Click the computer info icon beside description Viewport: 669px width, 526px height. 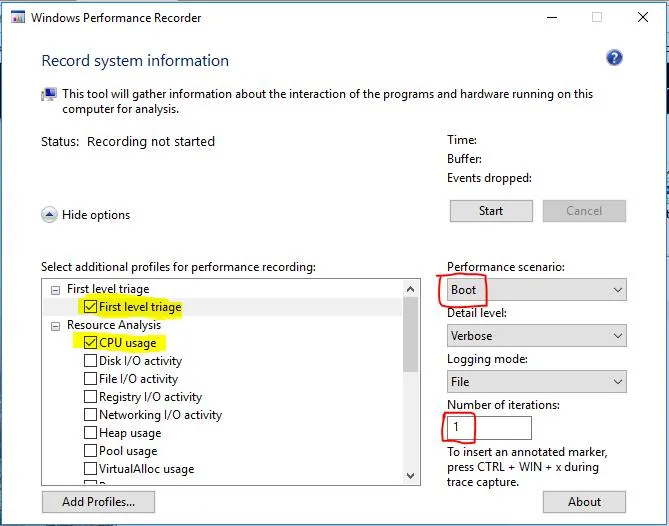pos(49,94)
